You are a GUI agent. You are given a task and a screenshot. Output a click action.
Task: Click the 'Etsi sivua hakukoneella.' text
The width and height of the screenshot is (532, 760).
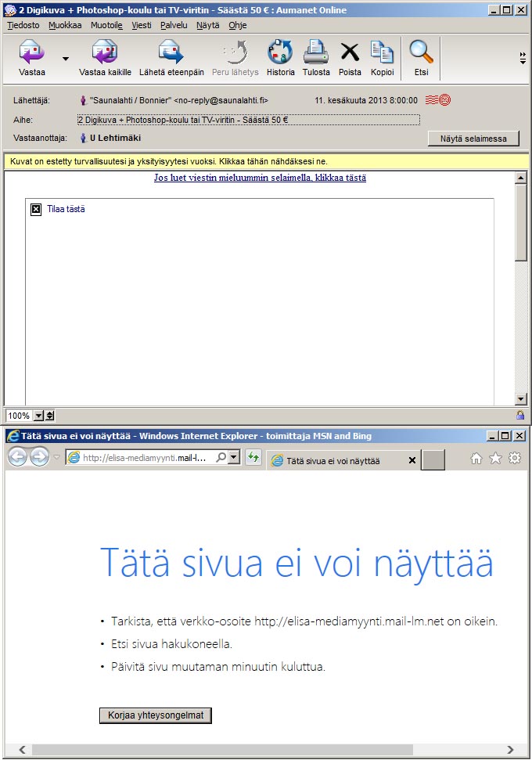point(171,643)
